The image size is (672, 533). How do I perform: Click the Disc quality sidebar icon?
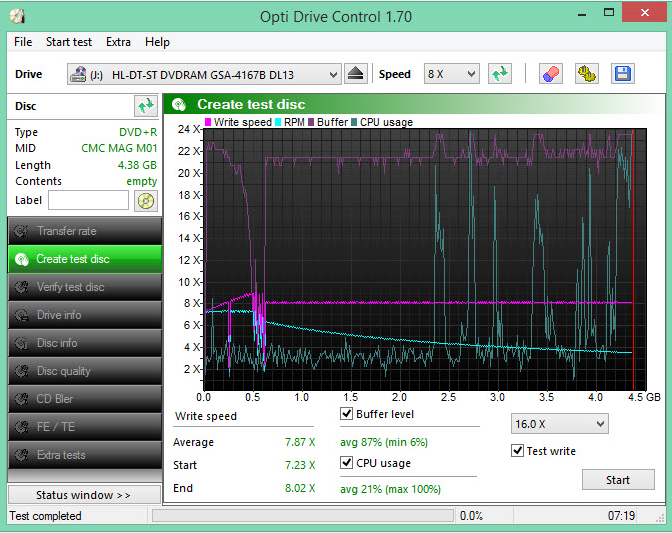point(21,371)
